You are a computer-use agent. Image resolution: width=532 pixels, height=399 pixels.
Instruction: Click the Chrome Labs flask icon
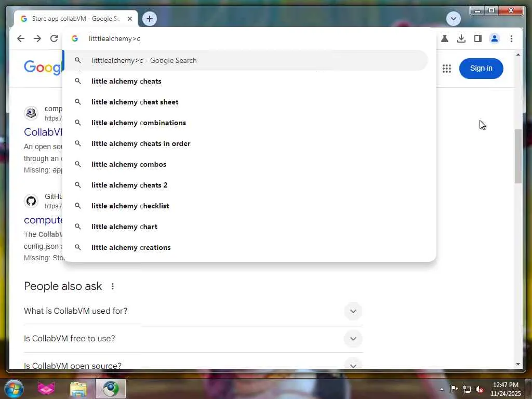pos(445,38)
